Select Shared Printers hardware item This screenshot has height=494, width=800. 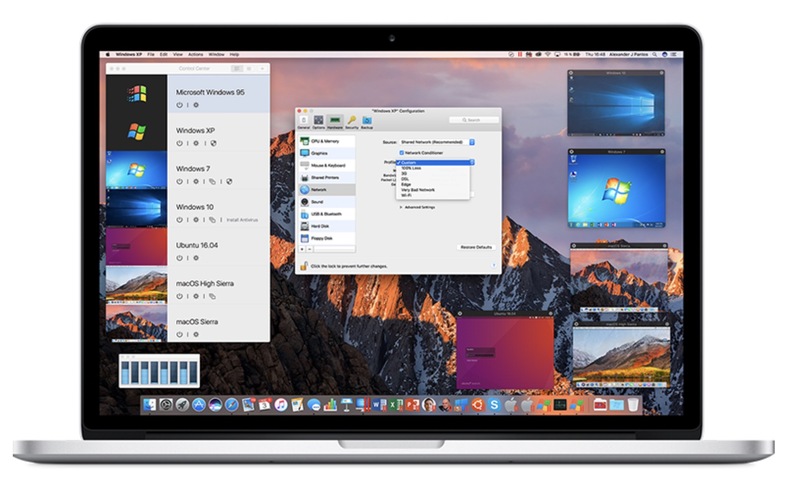327,178
